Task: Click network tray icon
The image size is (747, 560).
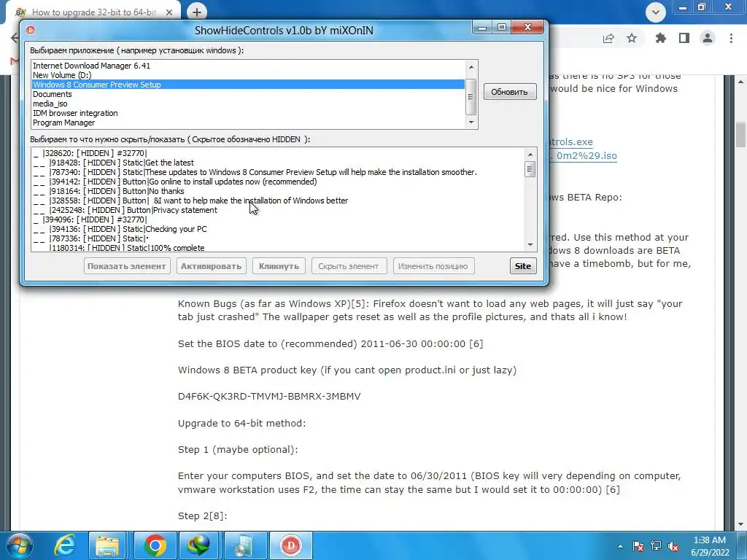Action: pyautogui.click(x=656, y=546)
